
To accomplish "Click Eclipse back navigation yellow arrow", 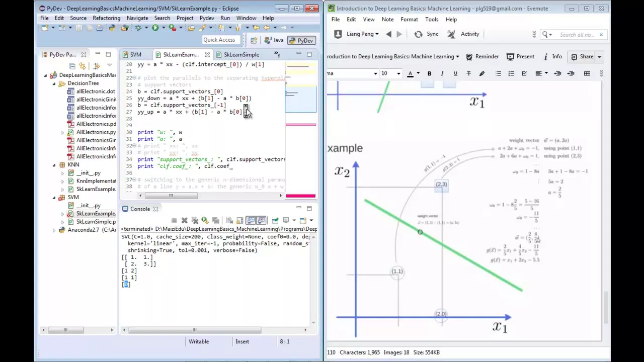I will (x=267, y=28).
